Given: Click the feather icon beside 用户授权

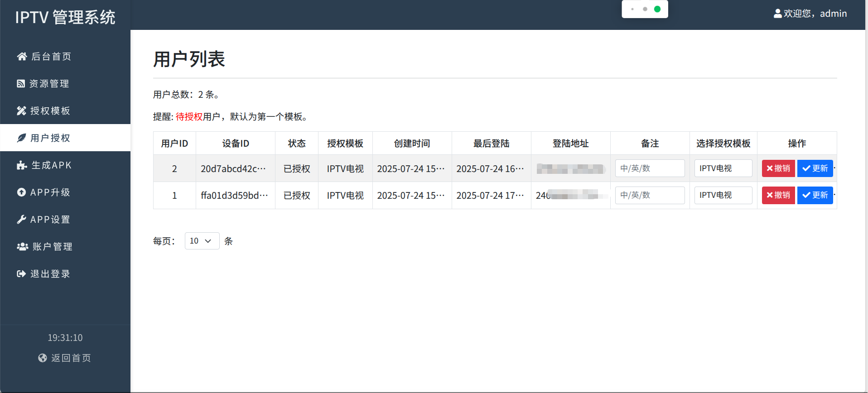Looking at the screenshot, I should 21,138.
